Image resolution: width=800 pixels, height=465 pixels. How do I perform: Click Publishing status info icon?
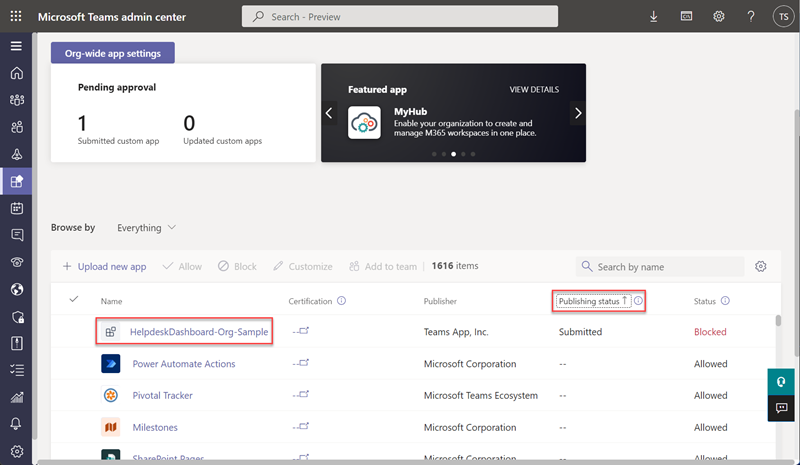tap(638, 301)
